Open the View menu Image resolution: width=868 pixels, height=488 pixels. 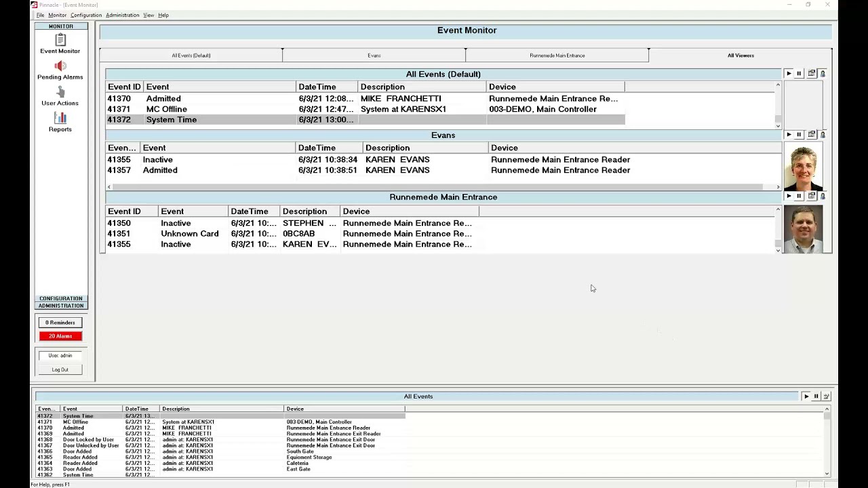pyautogui.click(x=149, y=15)
